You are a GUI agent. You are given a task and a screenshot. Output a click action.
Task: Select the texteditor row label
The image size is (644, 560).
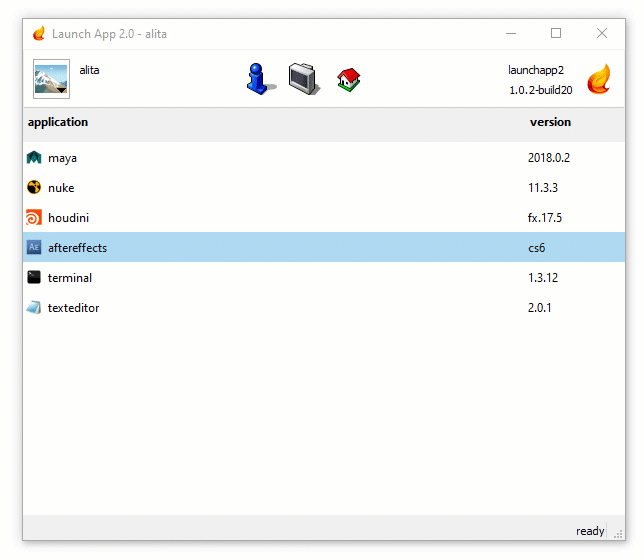74,308
